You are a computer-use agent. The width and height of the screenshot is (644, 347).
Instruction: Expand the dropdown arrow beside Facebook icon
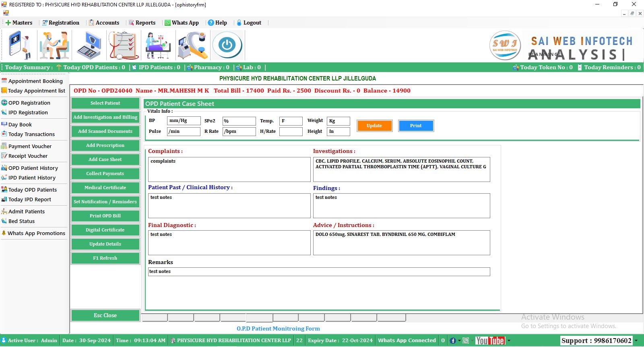click(459, 341)
